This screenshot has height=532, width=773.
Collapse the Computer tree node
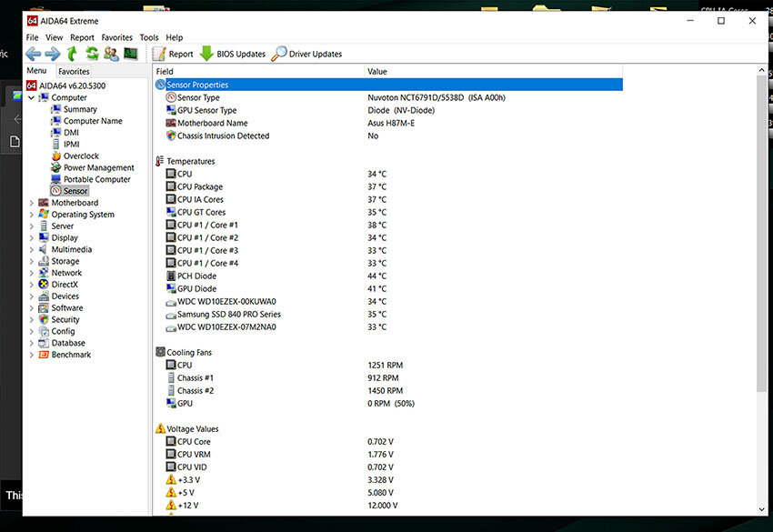tap(33, 97)
